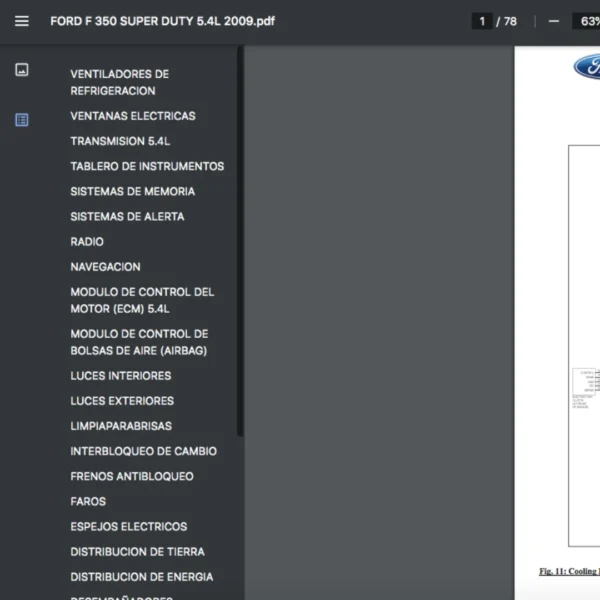Open MODULO DE CONTROL DE BOLSAS DE AIRE (AIRBAG)
600x600 pixels.
coord(139,342)
